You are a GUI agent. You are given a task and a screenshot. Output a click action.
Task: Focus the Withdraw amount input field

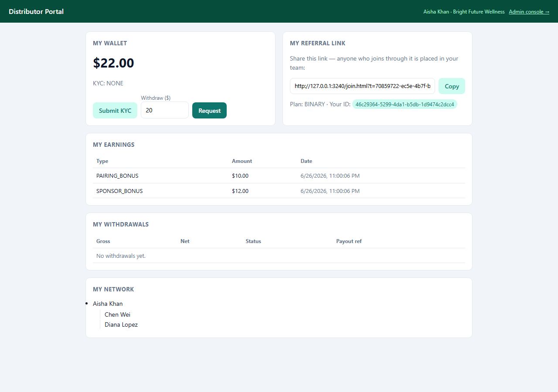(x=165, y=110)
